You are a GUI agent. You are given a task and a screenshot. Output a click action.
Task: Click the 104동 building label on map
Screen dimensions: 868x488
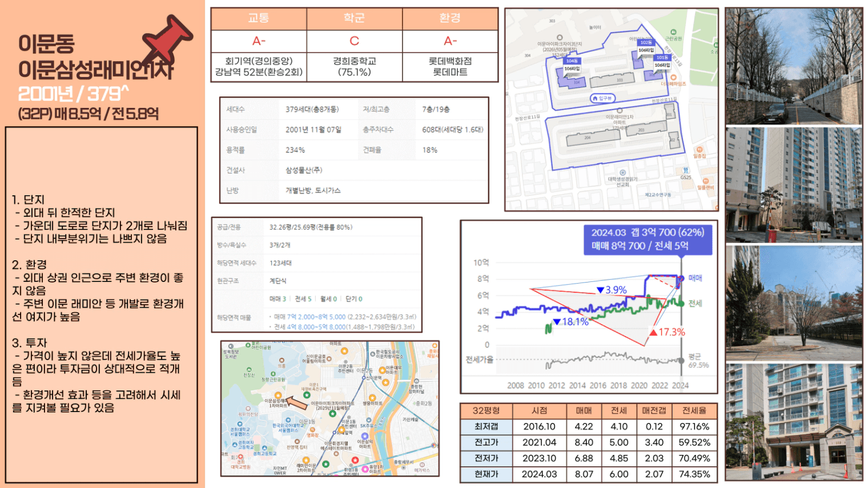(572, 61)
